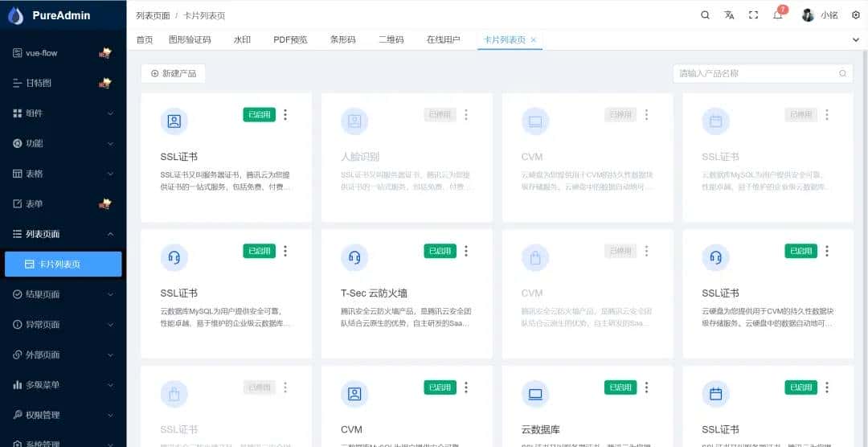This screenshot has width=868, height=447.
Task: Click the T-Sec 云防火墙 card description text
Action: [407, 317]
